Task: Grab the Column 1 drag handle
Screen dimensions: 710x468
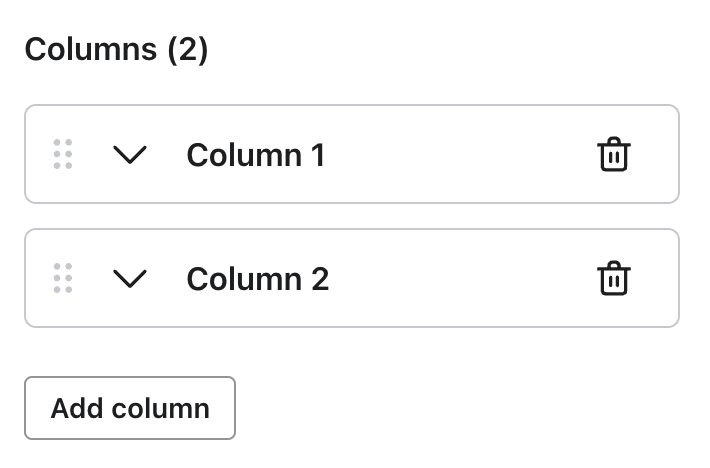Action: (62, 155)
